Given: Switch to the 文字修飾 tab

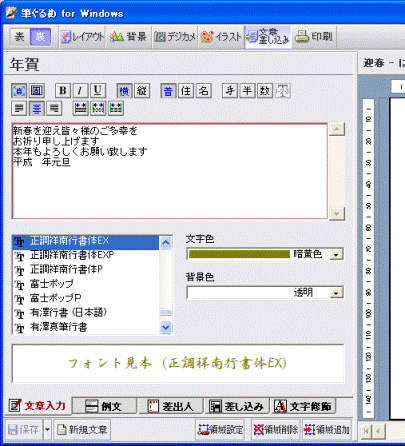Looking at the screenshot, I should (x=303, y=406).
